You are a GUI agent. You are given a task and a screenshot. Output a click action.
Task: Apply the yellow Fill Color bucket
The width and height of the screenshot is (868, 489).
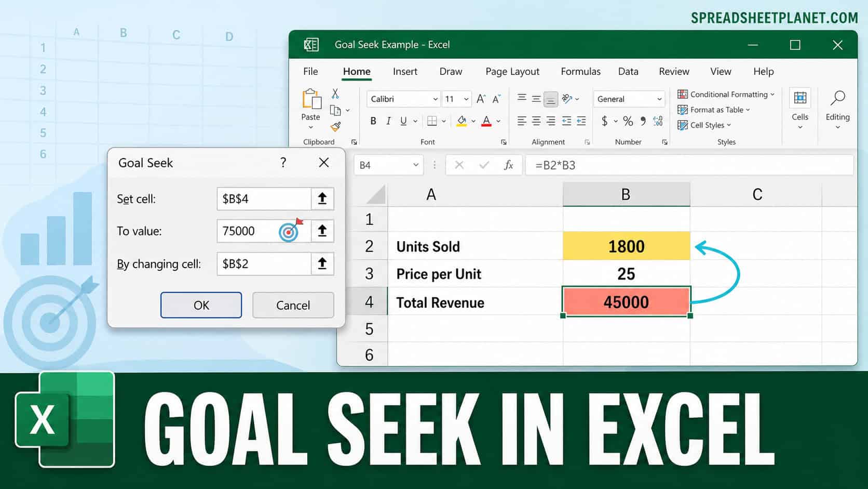click(x=462, y=121)
